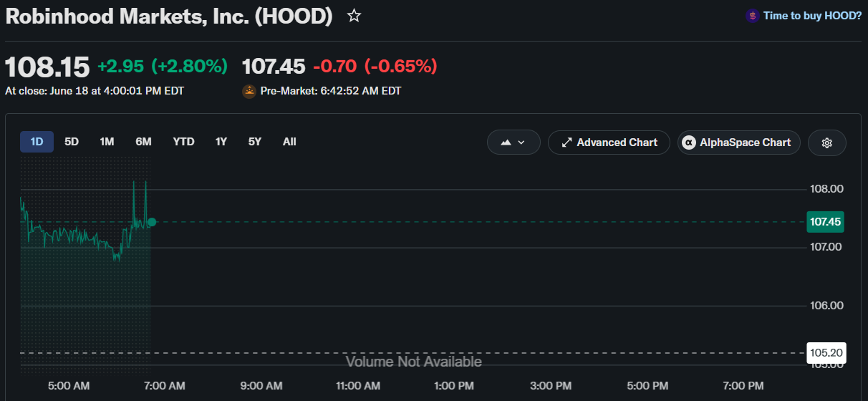Click the 107.00 axis price label
The height and width of the screenshot is (401, 868).
[x=826, y=247]
